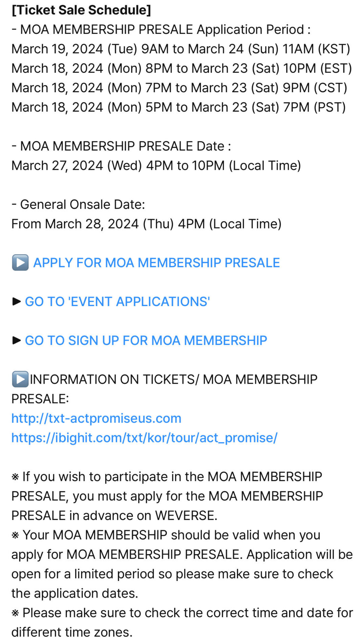
Task: Click the [Ticket Sale Schedule] heading
Action: [x=81, y=10]
